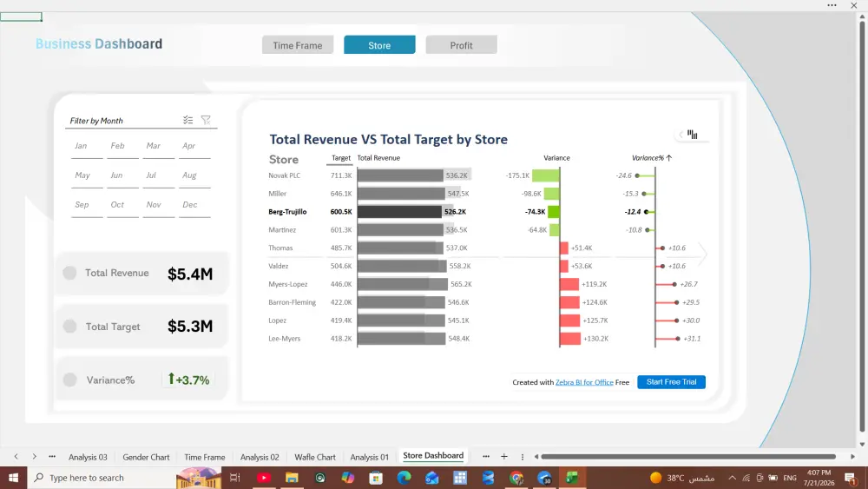868x489 pixels.
Task: Expand the chart settings left chevron
Action: 681,135
